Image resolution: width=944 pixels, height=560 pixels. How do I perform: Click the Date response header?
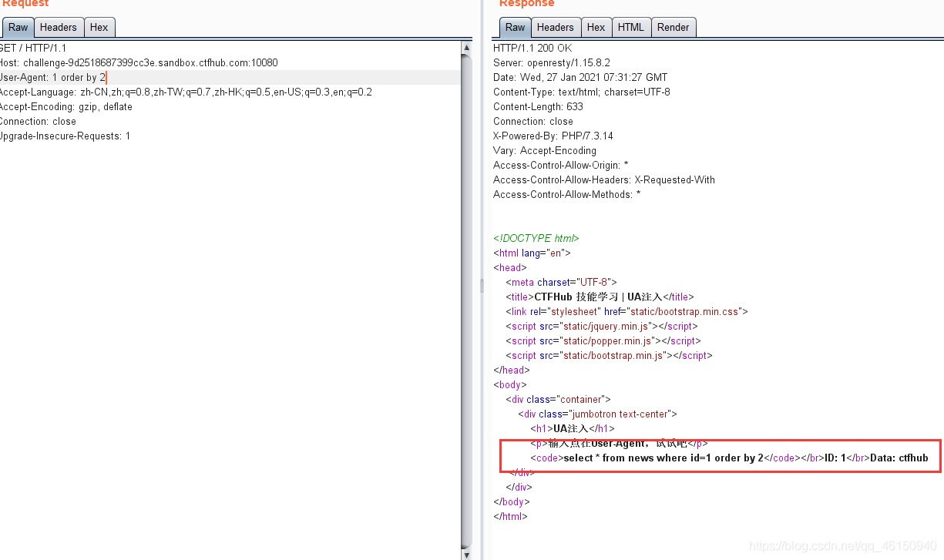(580, 78)
